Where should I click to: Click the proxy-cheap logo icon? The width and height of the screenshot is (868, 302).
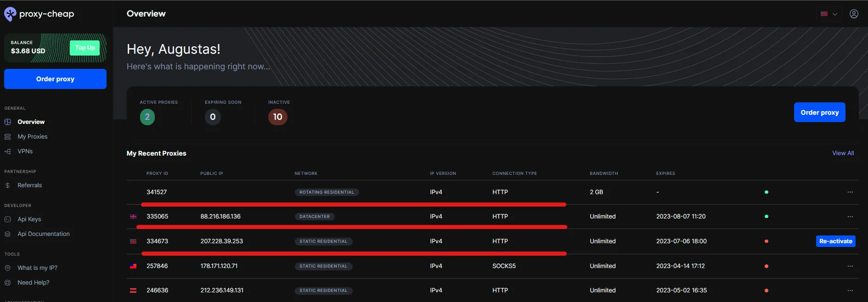10,14
